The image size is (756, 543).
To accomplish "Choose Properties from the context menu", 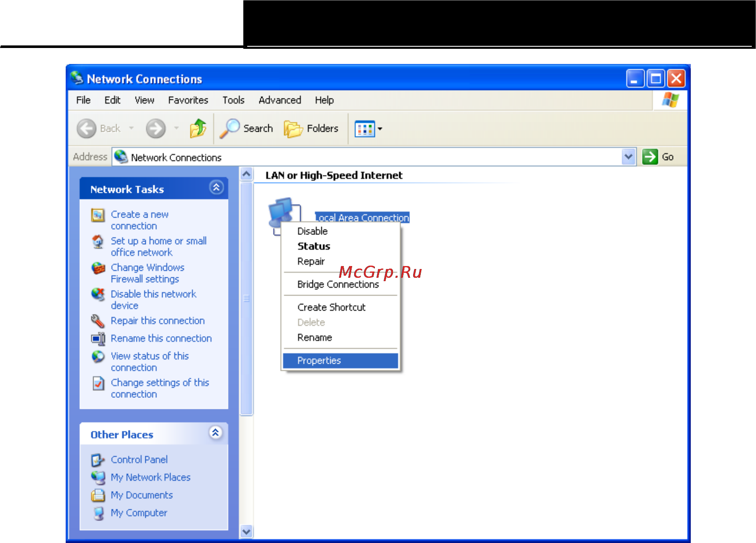I will pyautogui.click(x=340, y=361).
